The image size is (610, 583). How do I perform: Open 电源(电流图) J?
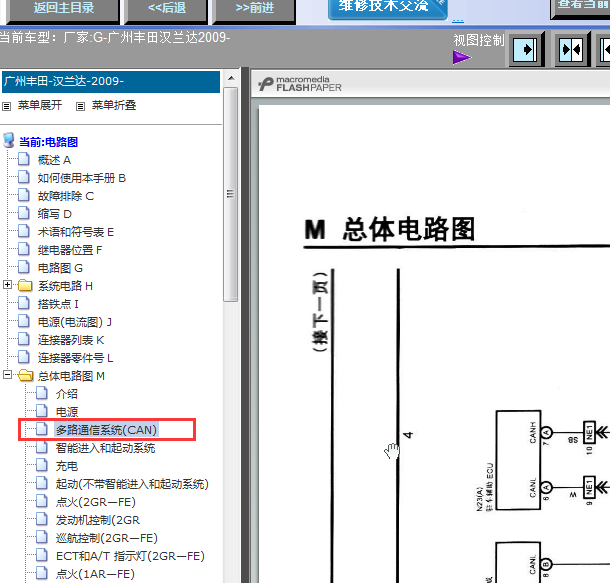(x=75, y=322)
